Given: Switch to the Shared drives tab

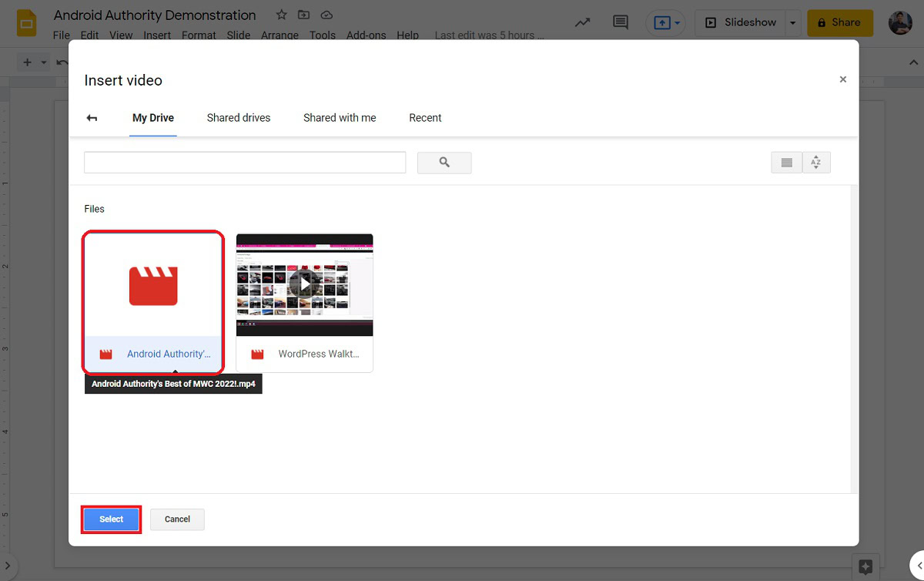Looking at the screenshot, I should pos(239,118).
